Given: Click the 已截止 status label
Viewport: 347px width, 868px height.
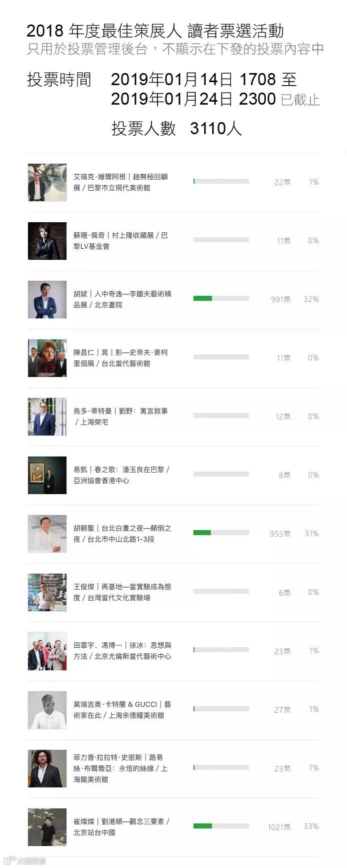Looking at the screenshot, I should coord(300,100).
